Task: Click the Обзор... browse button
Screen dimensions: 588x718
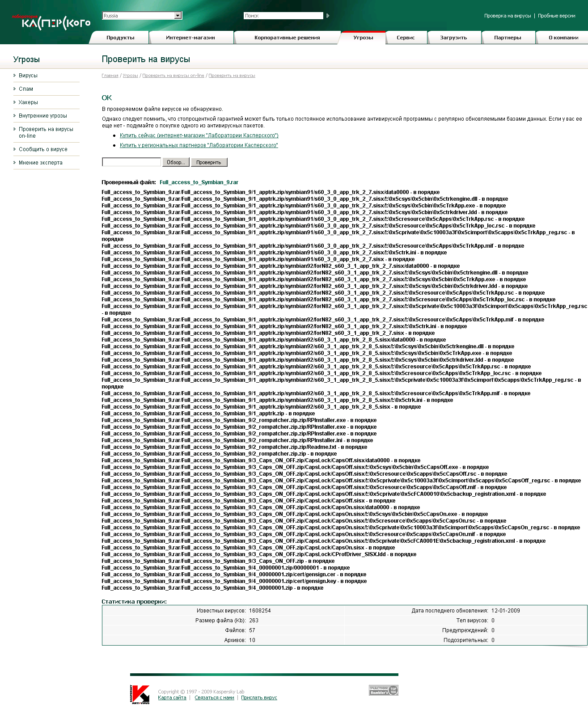Action: 176,162
